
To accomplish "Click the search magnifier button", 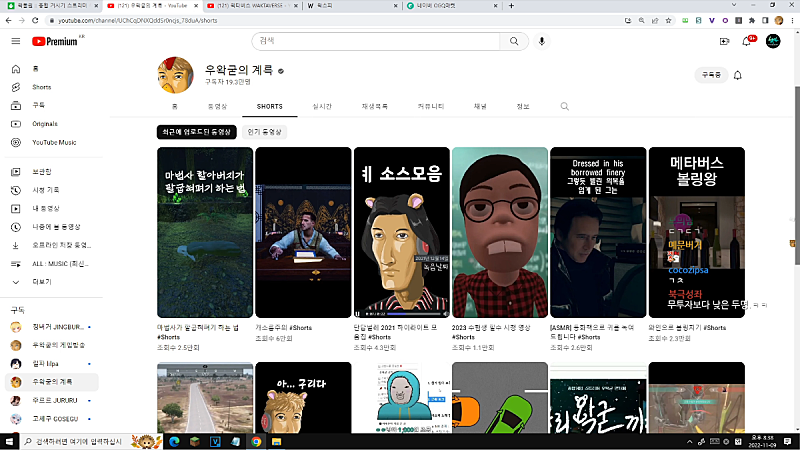I will point(514,41).
